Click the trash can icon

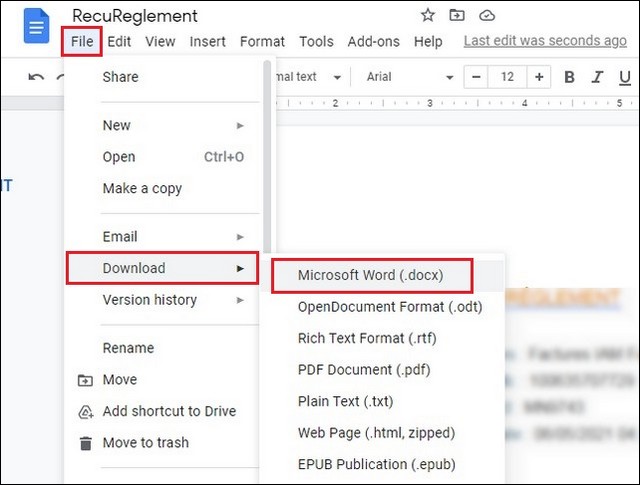point(86,443)
